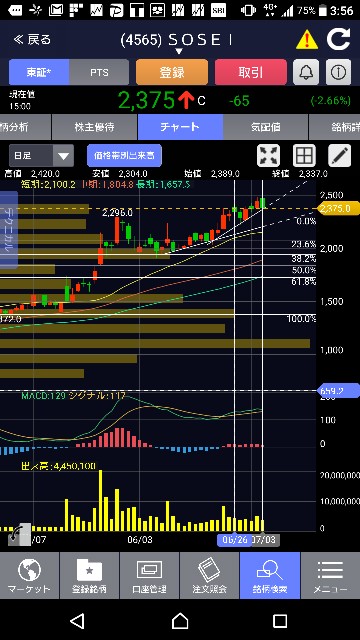The height and width of the screenshot is (640, 360).
Task: Tap the chart rotate icon at bottom-left
Action: point(19,534)
